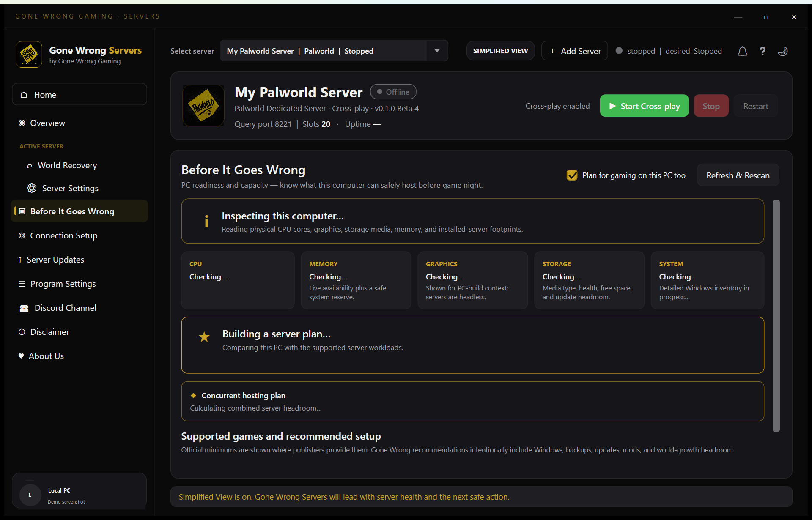Maximize the application window

766,17
